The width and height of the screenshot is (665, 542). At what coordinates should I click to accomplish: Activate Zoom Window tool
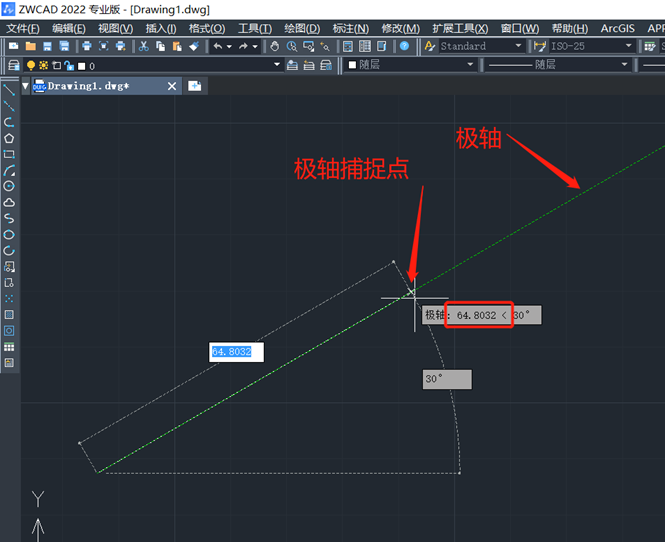[x=309, y=46]
